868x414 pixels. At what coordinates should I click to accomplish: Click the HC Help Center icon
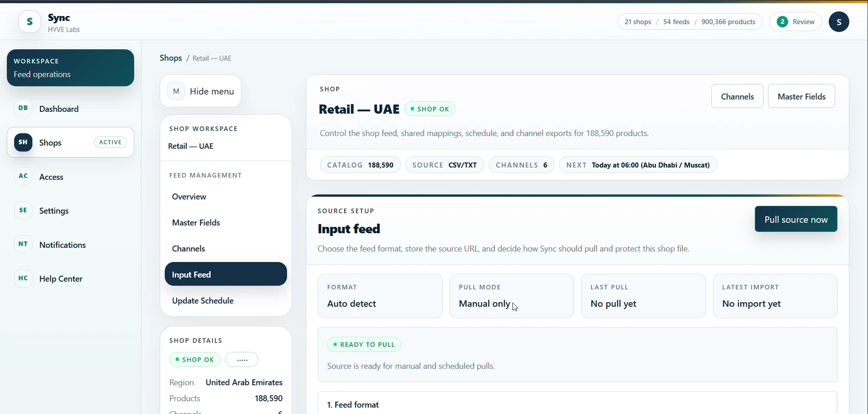point(23,278)
